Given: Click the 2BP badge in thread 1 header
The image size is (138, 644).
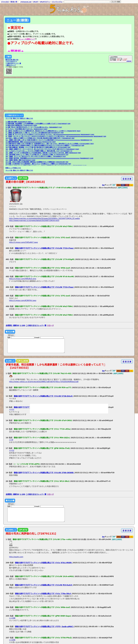Looking at the screenshot, I should pyautogui.click(x=114, y=185).
